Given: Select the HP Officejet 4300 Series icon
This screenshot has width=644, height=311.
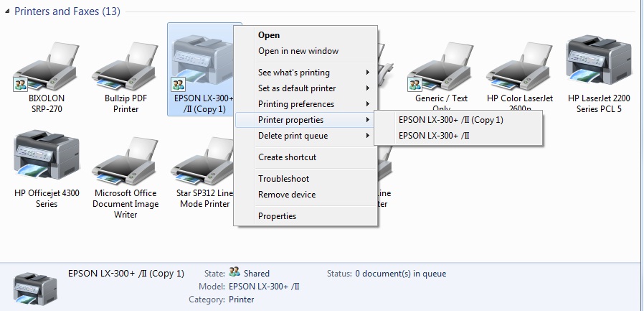Looking at the screenshot, I should (46, 157).
